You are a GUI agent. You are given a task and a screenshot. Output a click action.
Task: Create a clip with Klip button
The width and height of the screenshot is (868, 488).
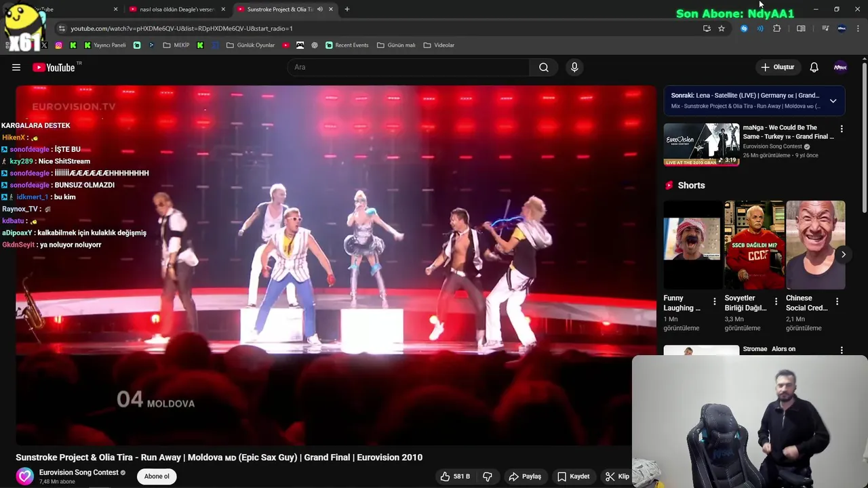(617, 476)
